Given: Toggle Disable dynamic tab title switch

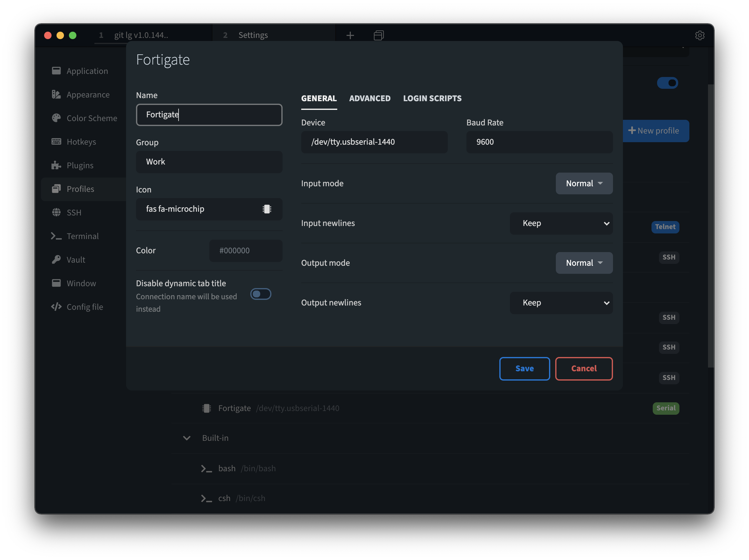Looking at the screenshot, I should (x=261, y=294).
